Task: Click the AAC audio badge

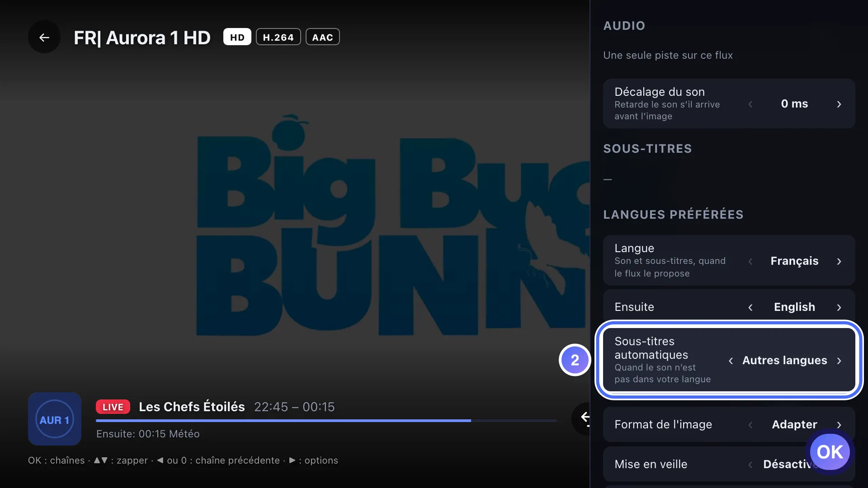Action: tap(323, 37)
